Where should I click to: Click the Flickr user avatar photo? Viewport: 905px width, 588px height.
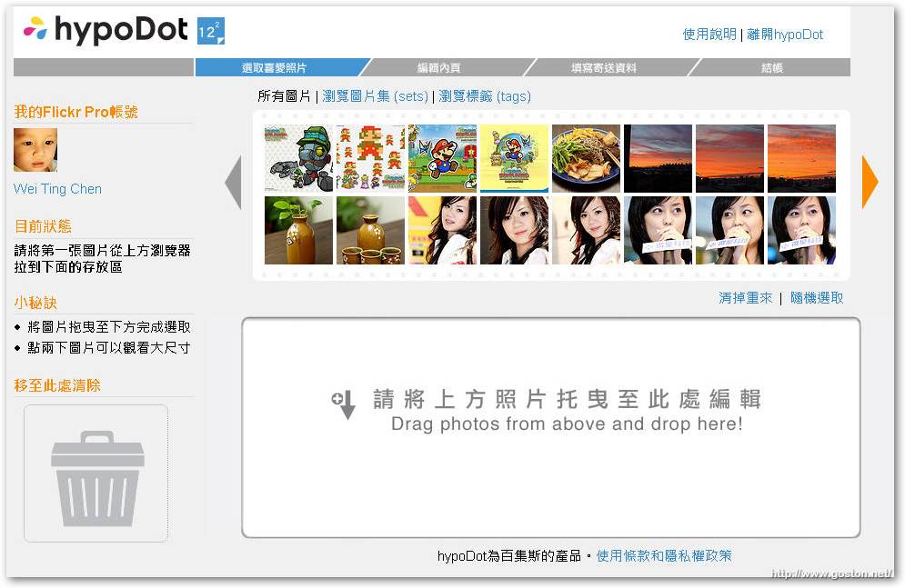point(35,150)
